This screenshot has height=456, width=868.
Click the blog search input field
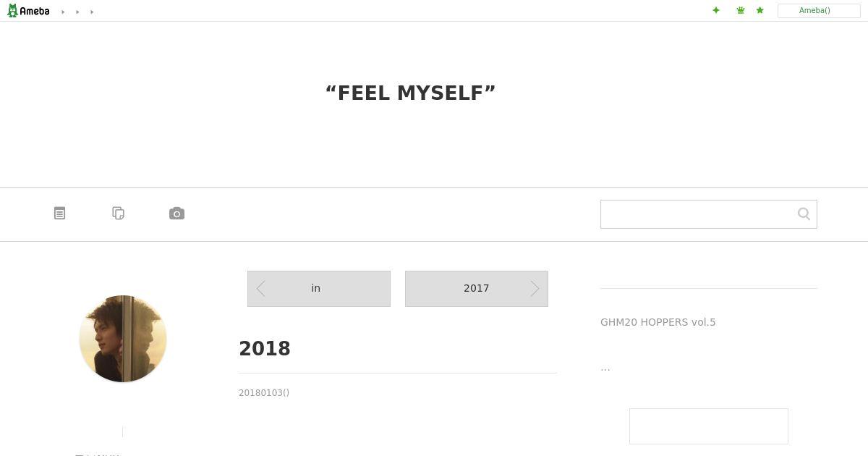(698, 214)
